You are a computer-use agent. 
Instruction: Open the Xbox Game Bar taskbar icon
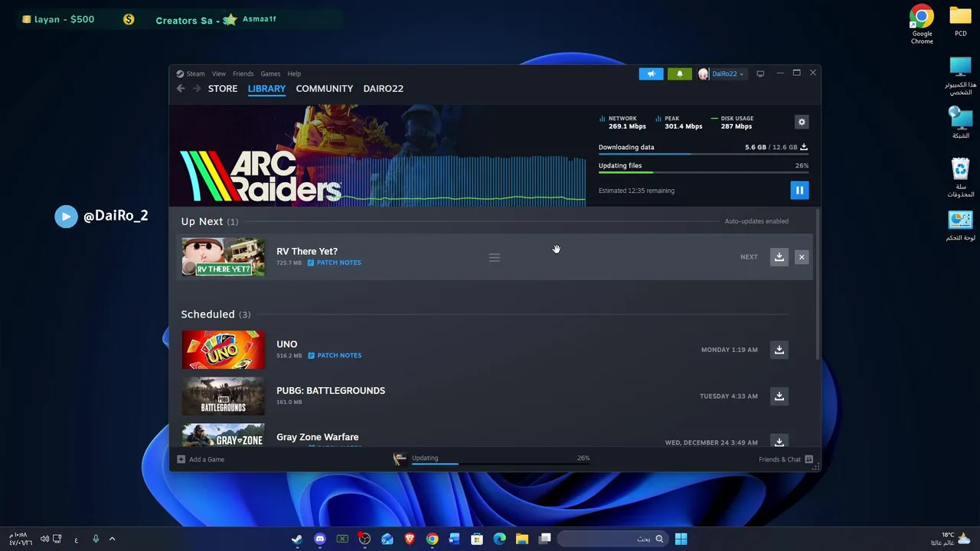(342, 540)
